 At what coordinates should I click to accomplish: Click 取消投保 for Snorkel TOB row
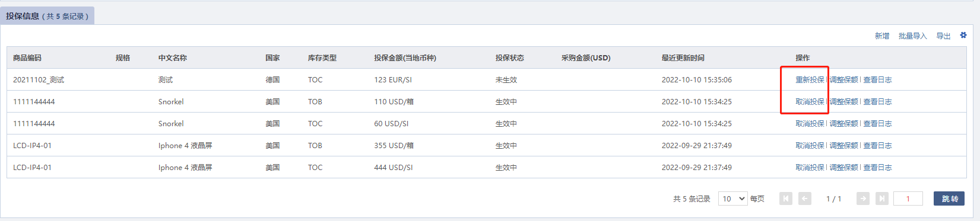point(810,101)
